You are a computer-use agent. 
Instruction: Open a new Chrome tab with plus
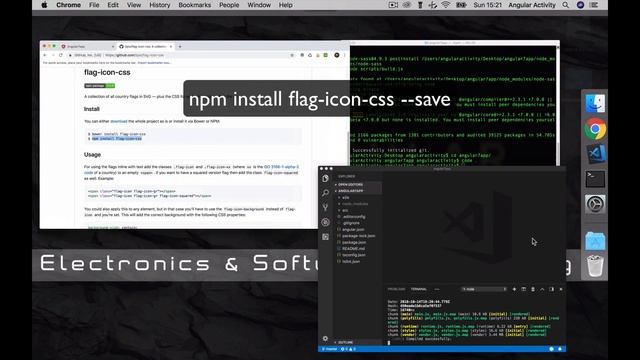180,47
